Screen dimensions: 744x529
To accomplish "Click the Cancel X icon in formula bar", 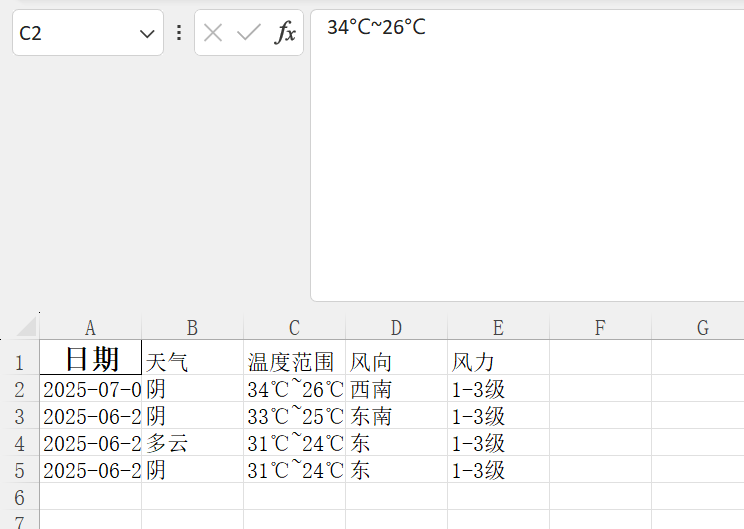I will 213,33.
